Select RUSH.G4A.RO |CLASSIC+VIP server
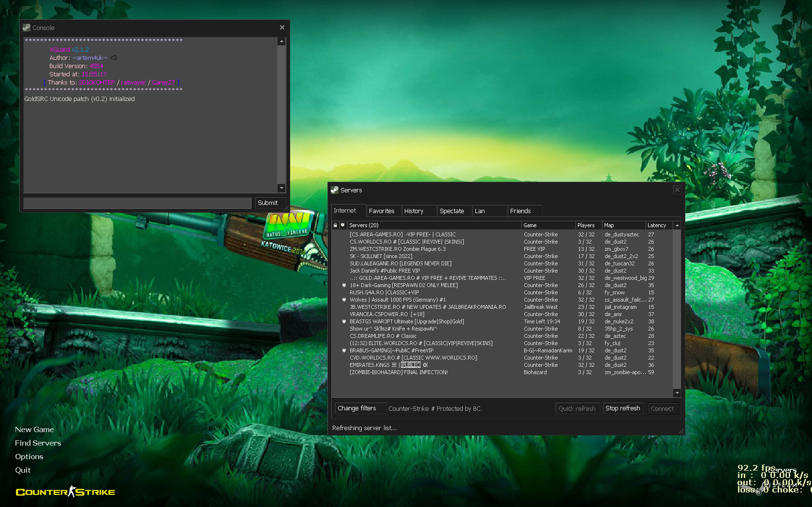812x507 pixels. [502, 292]
